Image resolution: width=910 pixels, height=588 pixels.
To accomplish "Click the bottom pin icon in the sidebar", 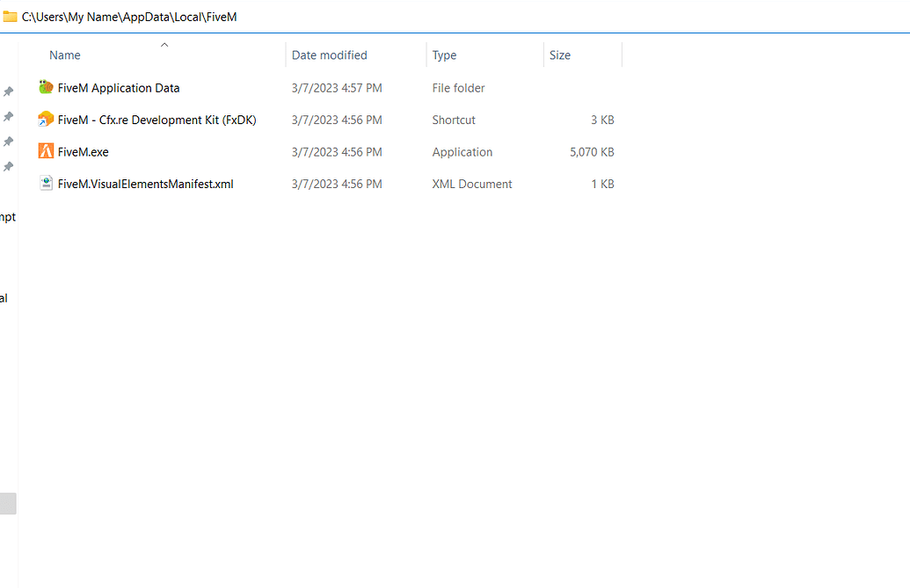I will tap(8, 166).
